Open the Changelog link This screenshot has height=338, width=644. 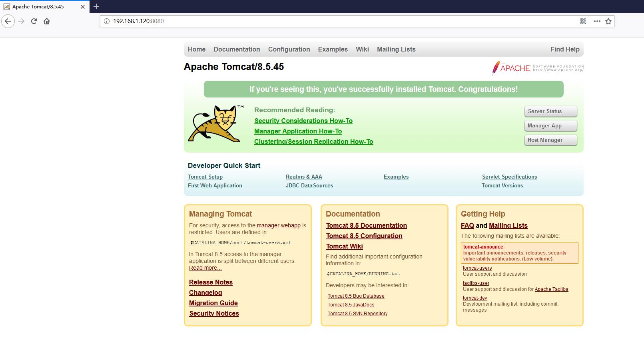205,292
